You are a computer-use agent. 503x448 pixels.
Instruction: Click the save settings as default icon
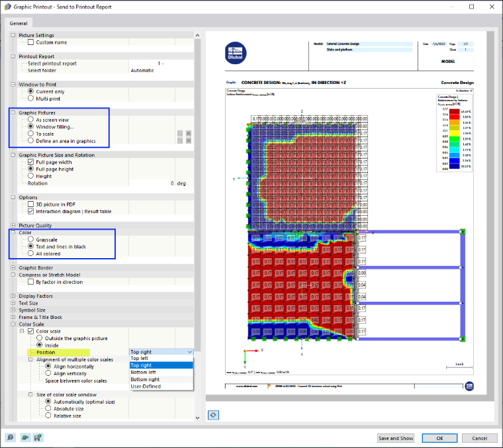[x=38, y=437]
